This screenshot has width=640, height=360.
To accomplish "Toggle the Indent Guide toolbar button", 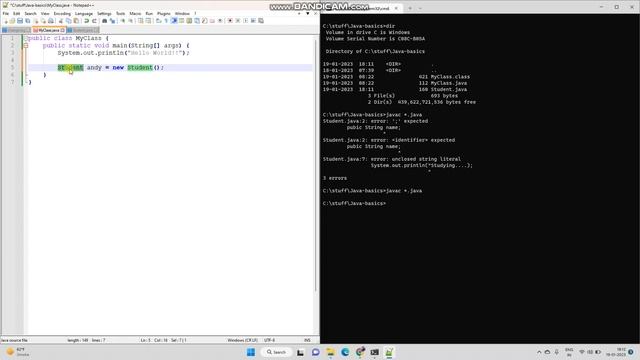I will pos(173,20).
